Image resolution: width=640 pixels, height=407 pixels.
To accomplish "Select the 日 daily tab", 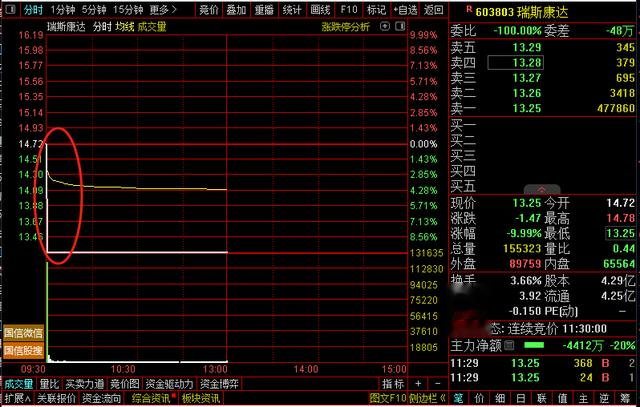I will [521, 398].
